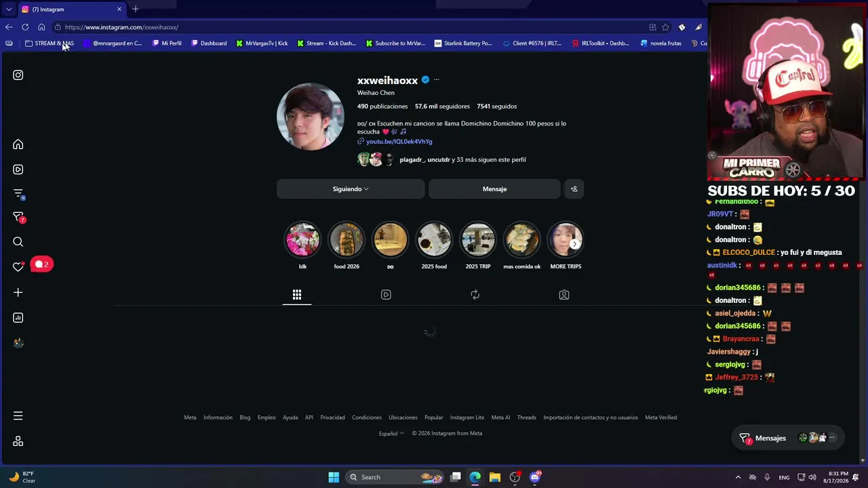Open Microsoft Edge from the taskbar
868x488 pixels.
click(475, 477)
